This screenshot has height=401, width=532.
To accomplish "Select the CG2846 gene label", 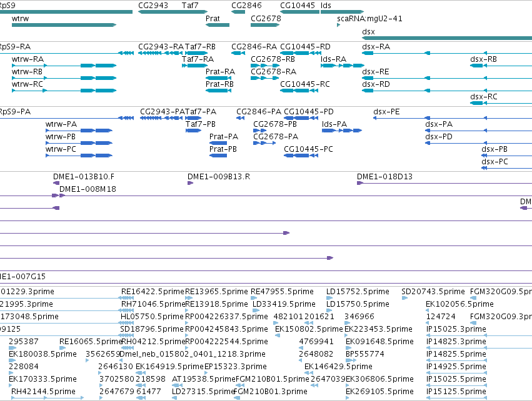I will point(247,6).
